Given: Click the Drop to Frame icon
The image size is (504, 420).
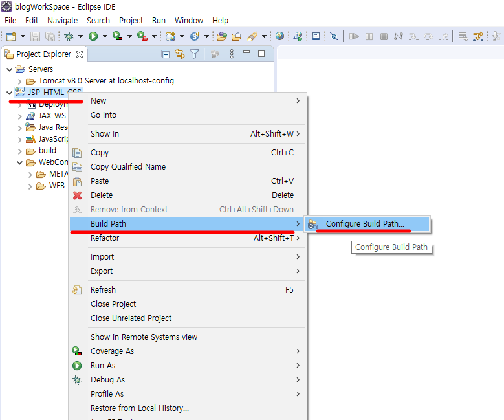Looking at the screenshot, I should click(x=463, y=36).
